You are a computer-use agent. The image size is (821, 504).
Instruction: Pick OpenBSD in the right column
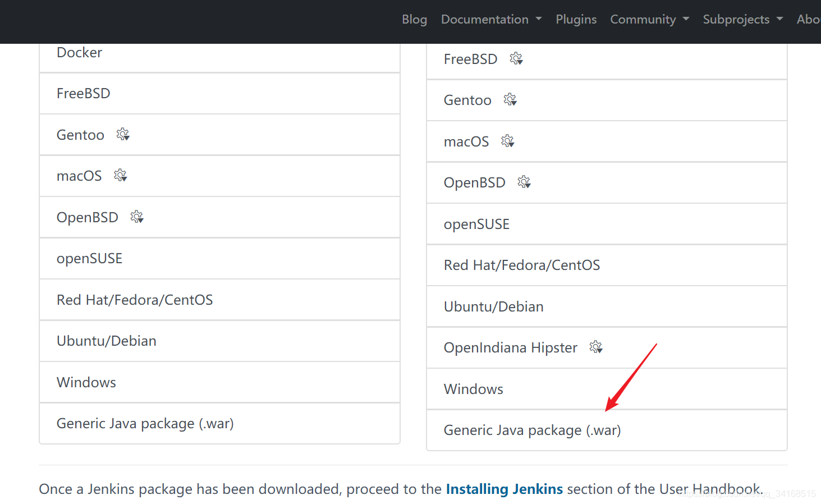[607, 183]
